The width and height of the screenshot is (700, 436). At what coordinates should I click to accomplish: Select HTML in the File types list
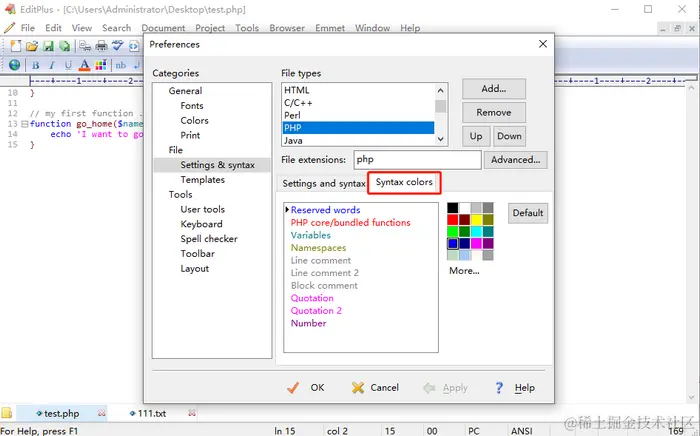click(358, 90)
